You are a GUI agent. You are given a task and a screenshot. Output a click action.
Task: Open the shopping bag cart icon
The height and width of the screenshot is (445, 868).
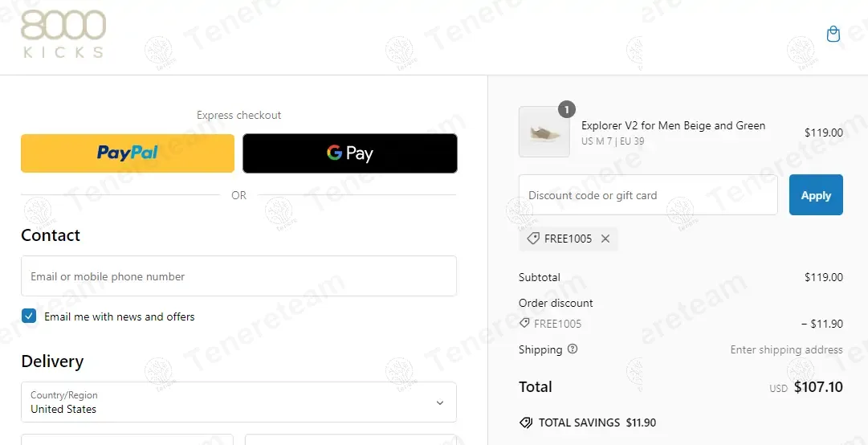coord(833,34)
